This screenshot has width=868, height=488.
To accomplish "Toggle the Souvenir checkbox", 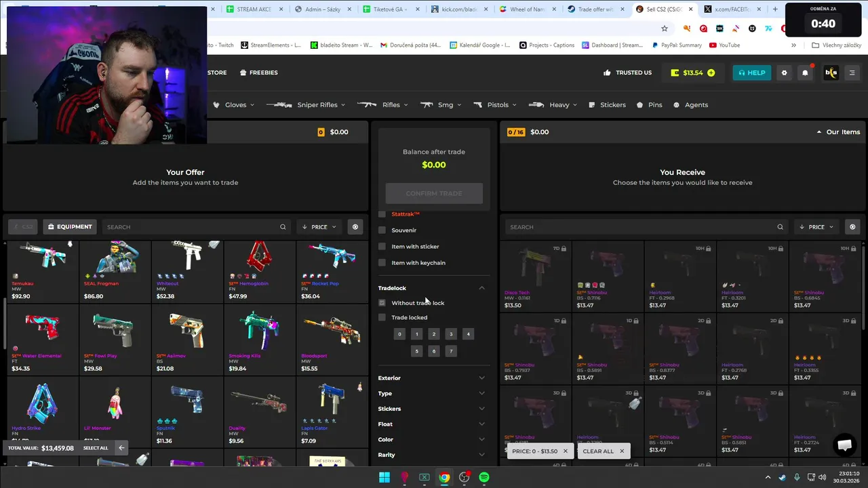I will [382, 230].
